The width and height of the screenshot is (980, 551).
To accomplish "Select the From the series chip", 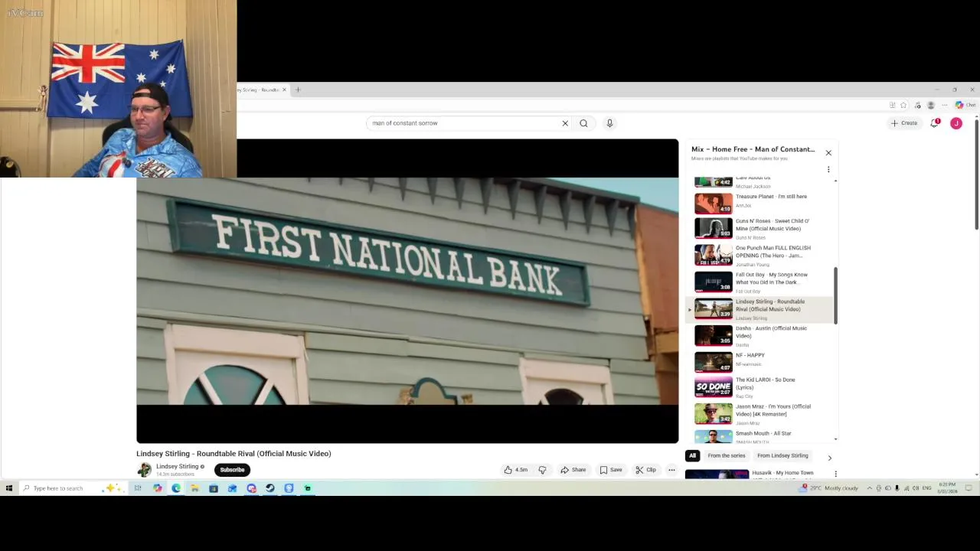I will pos(727,456).
